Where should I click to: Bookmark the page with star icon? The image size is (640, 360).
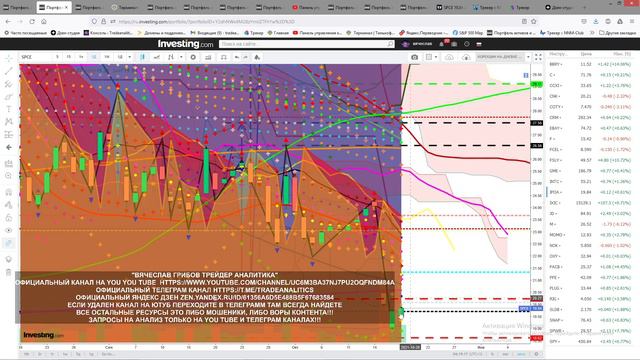click(x=533, y=21)
